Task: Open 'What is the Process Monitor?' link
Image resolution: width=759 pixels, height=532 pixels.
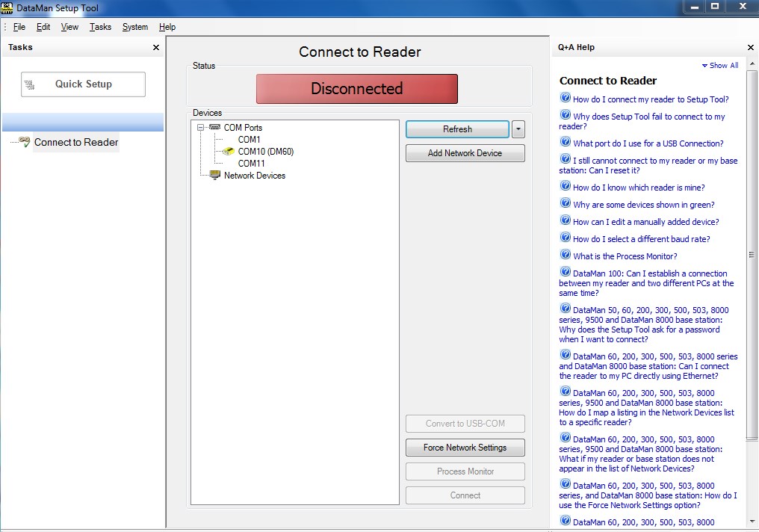Action: pyautogui.click(x=625, y=256)
